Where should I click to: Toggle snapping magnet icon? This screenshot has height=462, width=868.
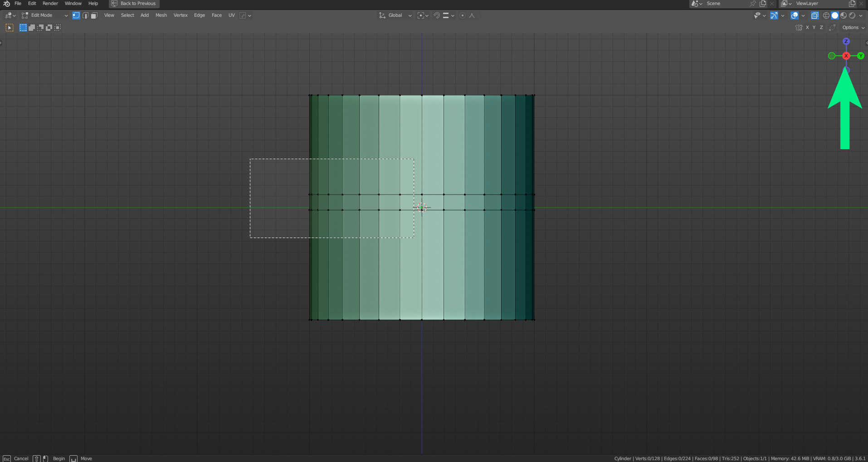click(436, 15)
